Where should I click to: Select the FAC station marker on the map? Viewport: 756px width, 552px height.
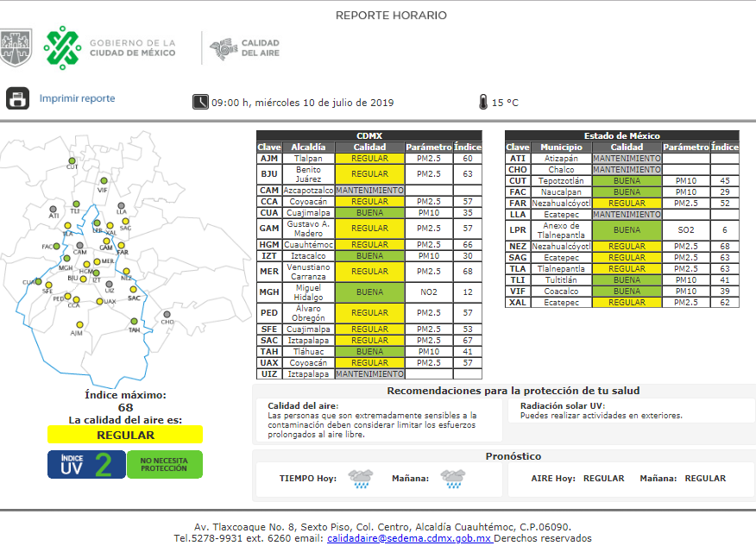pyautogui.click(x=56, y=246)
